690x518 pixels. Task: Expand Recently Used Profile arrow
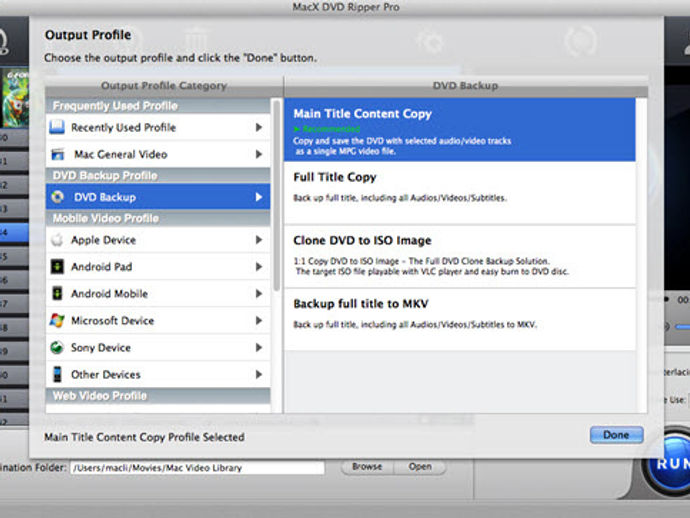[x=259, y=127]
